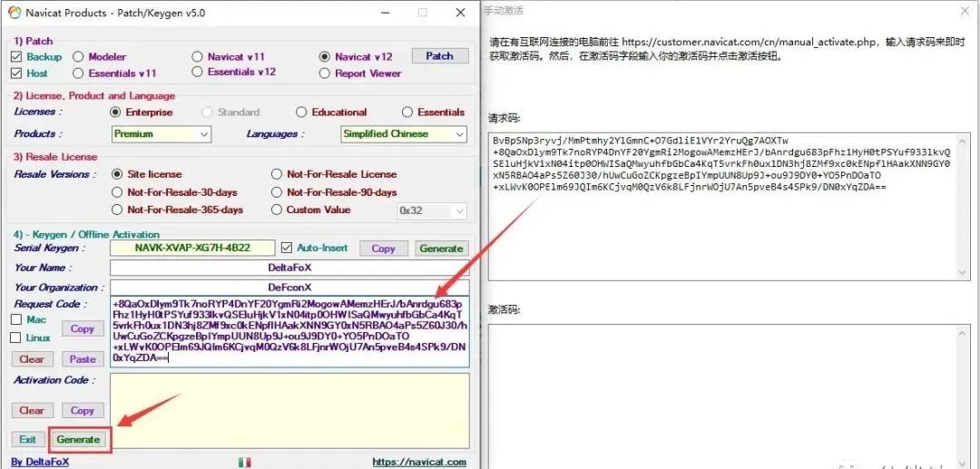The height and width of the screenshot is (469, 980).
Task: Click the Paste button
Action: (82, 359)
